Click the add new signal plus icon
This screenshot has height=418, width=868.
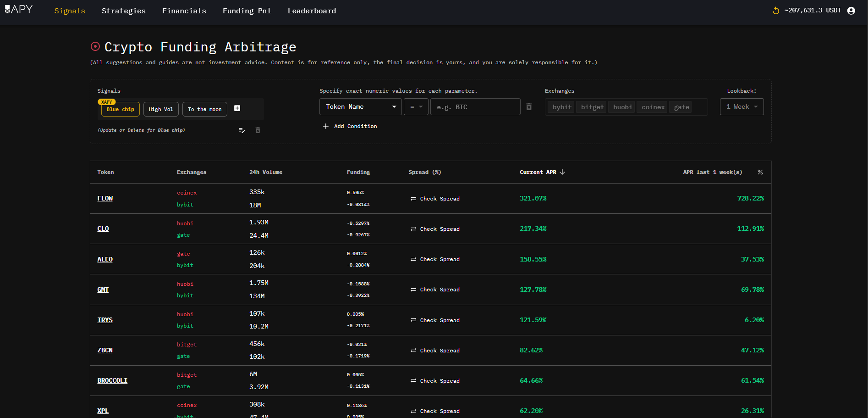pos(237,108)
